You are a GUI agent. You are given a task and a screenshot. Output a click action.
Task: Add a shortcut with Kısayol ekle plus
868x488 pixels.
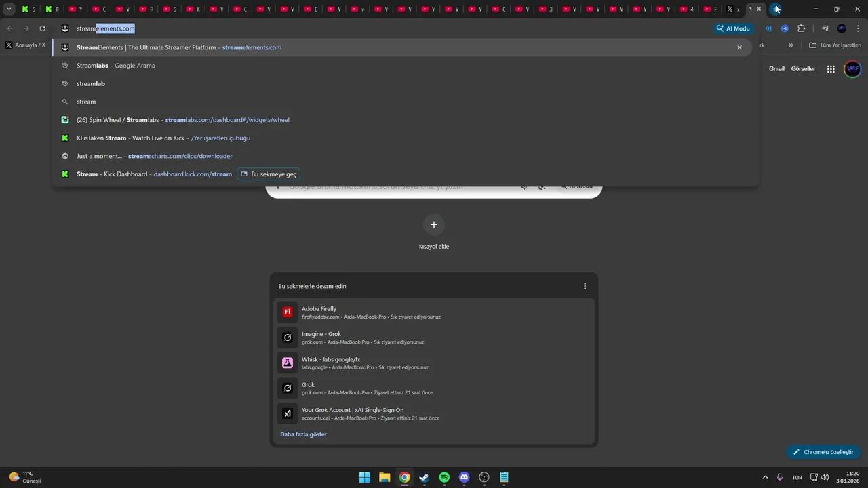tap(434, 224)
